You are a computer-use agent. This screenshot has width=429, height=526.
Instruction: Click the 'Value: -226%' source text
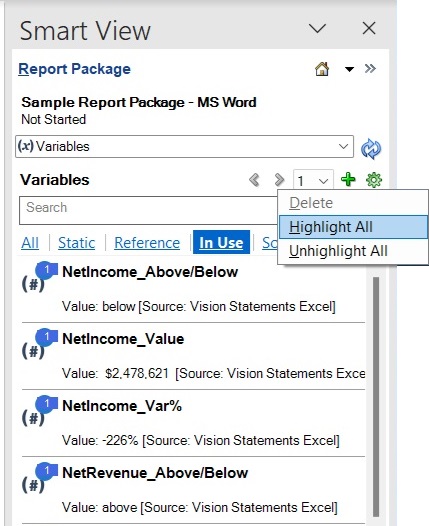click(x=201, y=440)
